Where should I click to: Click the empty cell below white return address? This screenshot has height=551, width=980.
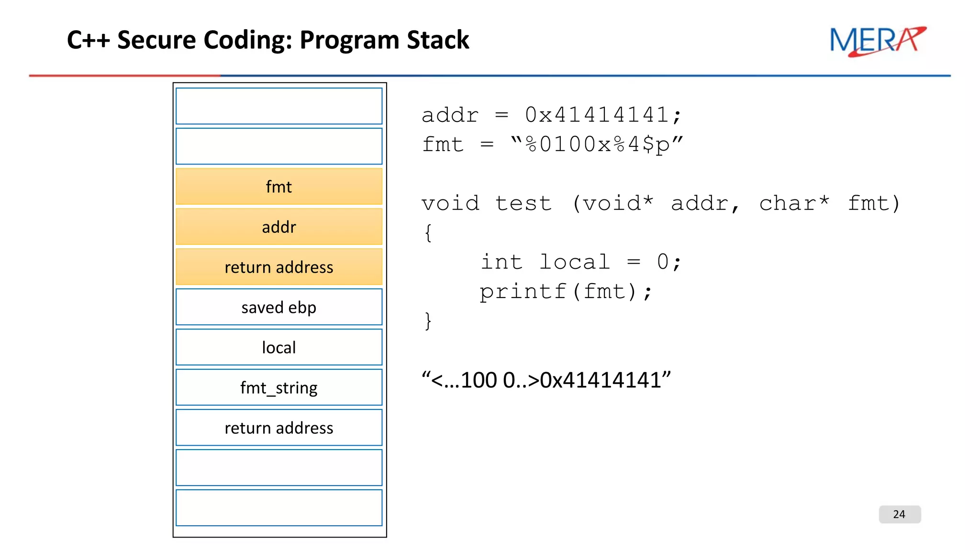click(x=278, y=467)
